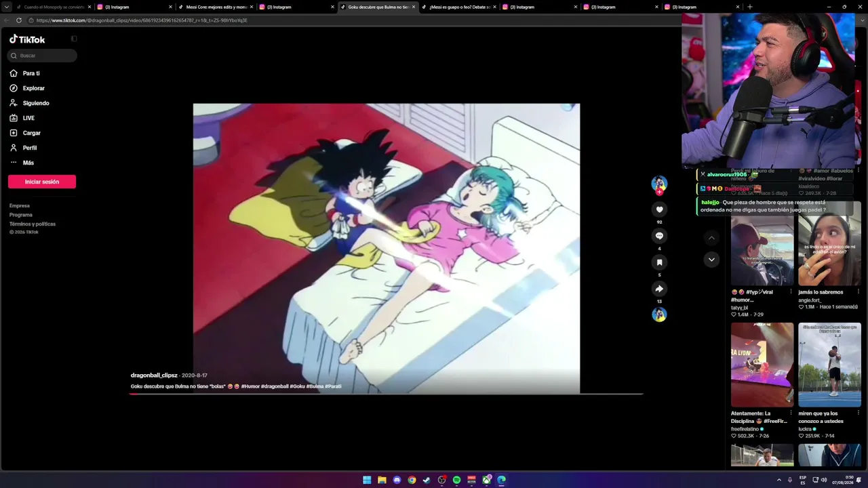
Task: Open the sound disc avatar
Action: [659, 314]
